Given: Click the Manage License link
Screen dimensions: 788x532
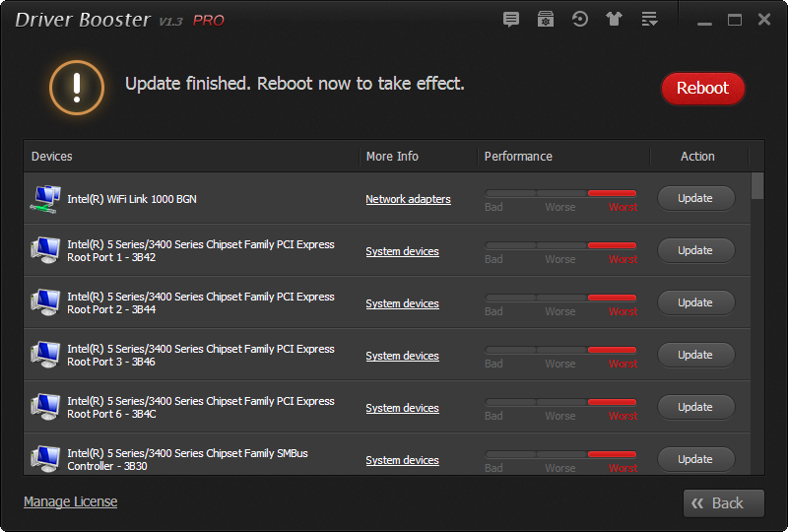Looking at the screenshot, I should tap(70, 501).
